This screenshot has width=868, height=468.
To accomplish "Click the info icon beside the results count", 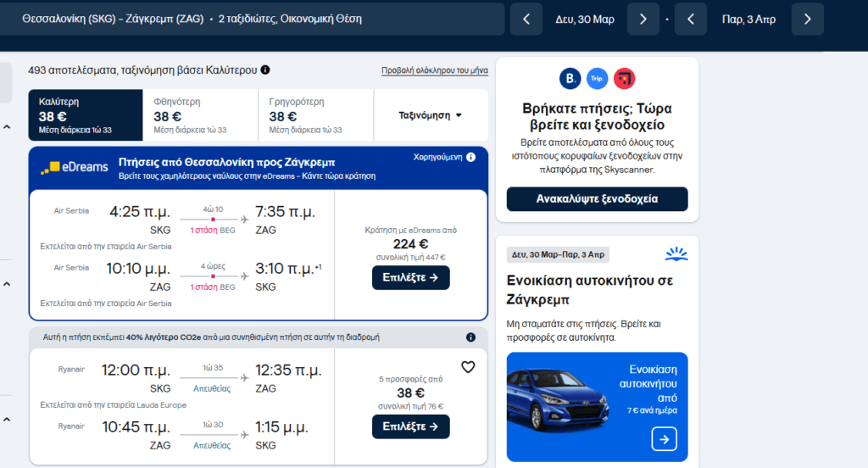I will tap(265, 70).
